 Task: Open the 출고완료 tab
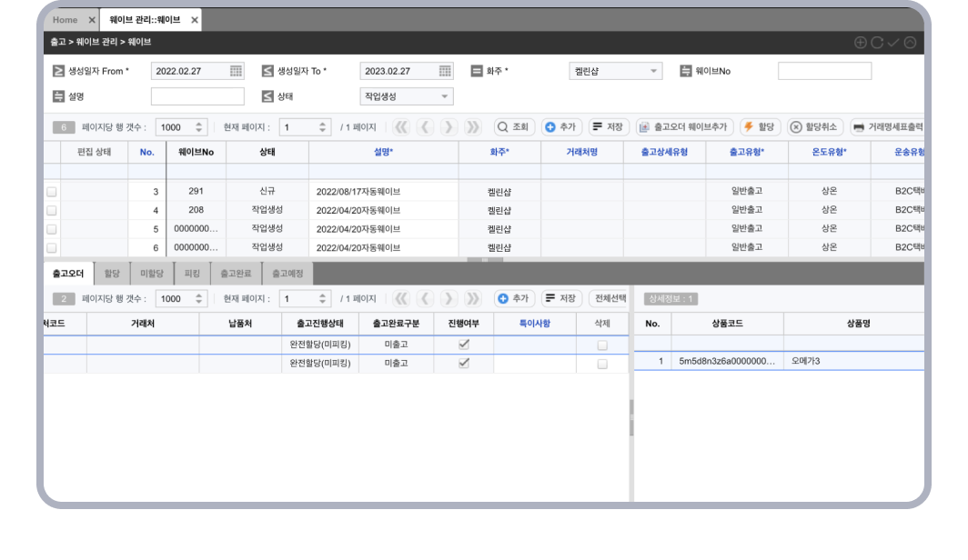(x=236, y=273)
